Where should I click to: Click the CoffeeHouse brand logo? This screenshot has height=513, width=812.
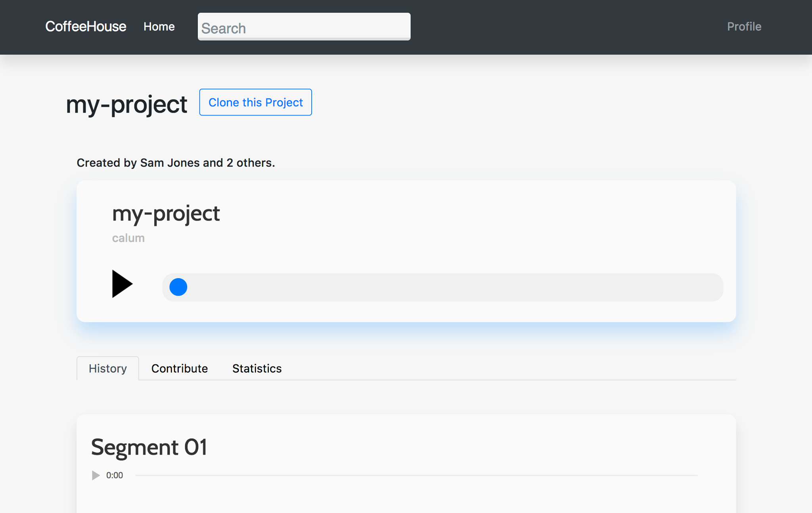(86, 27)
